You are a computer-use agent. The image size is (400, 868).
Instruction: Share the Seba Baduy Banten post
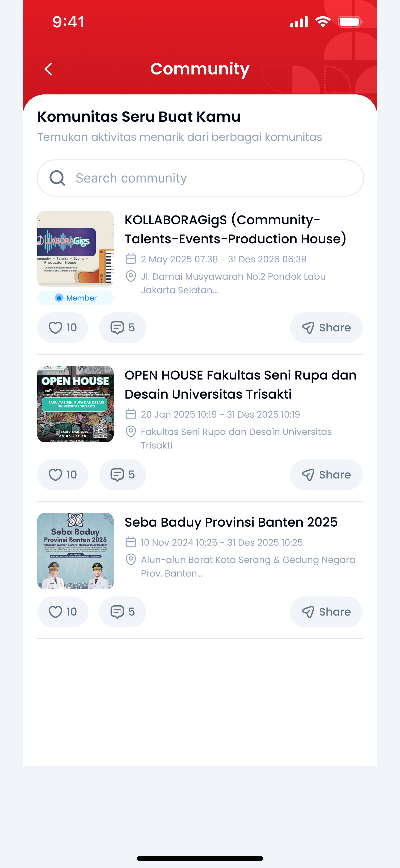[x=326, y=612]
